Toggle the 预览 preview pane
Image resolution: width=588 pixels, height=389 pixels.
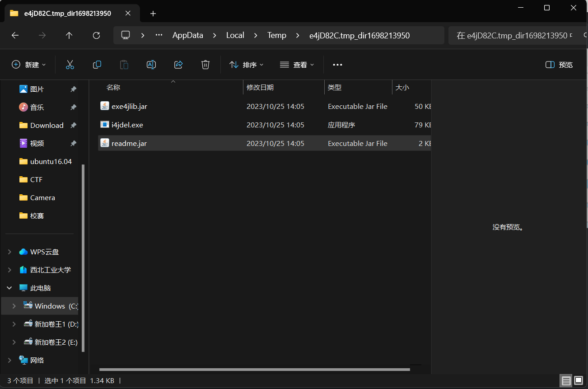[x=559, y=65]
